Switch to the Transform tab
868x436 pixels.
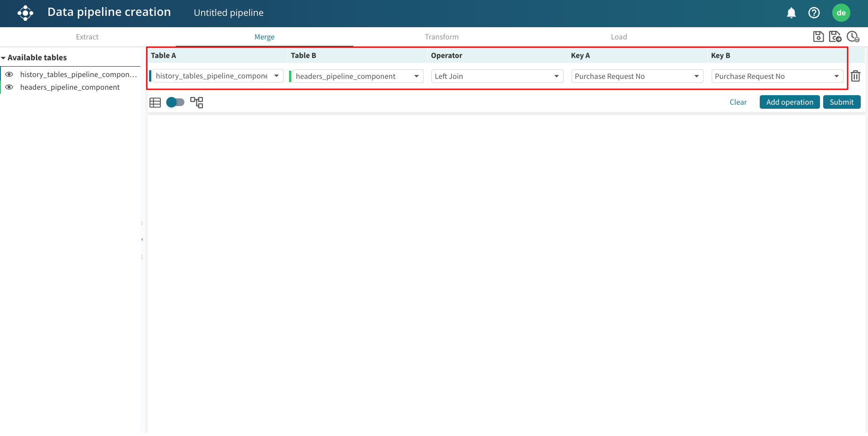pos(441,37)
